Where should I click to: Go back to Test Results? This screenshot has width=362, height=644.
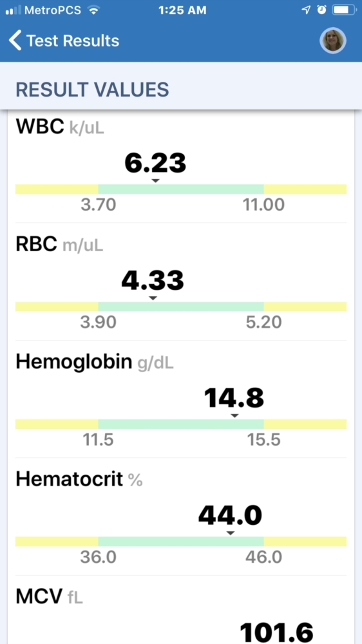(73, 41)
